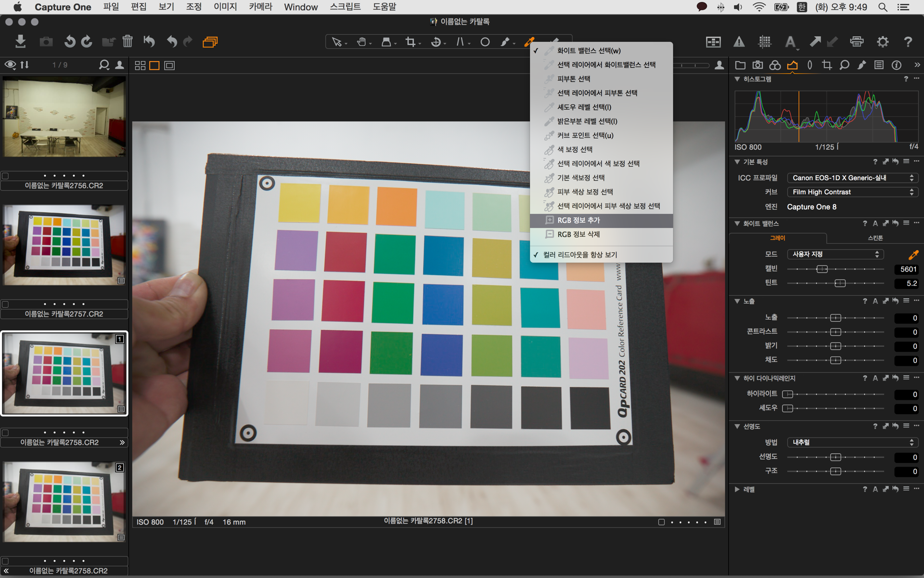Click the white balance picker in panel
The image size is (924, 578).
913,254
